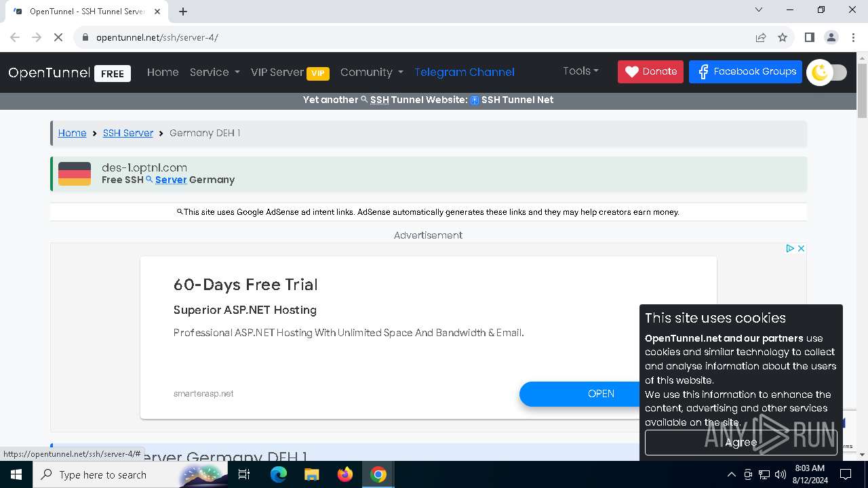Expand the Tools dropdown

click(x=581, y=70)
